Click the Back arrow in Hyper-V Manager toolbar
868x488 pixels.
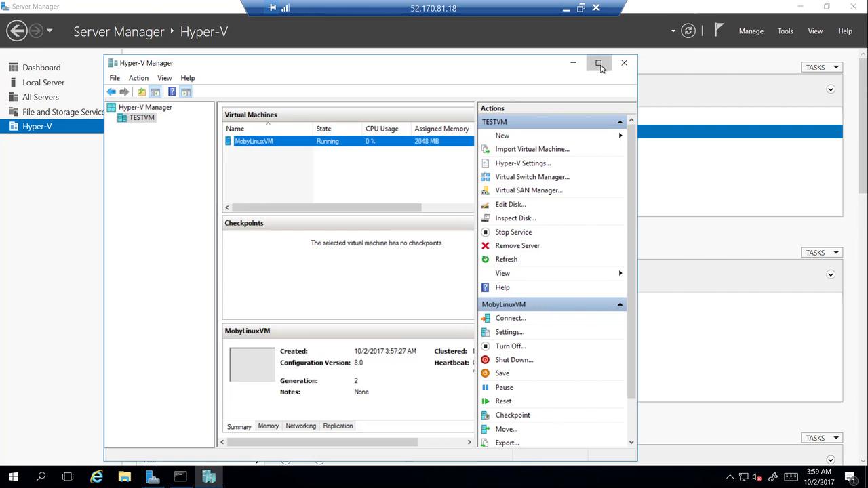(111, 92)
